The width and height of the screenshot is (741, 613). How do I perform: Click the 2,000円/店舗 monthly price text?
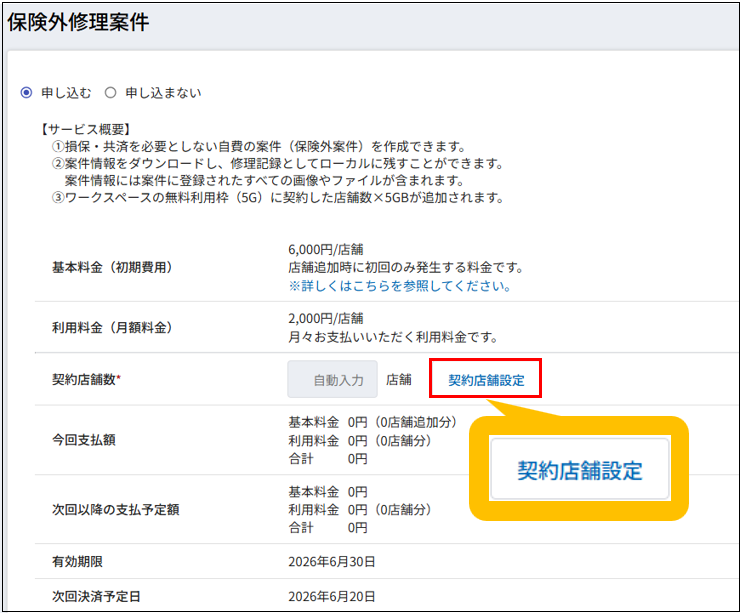tap(326, 319)
